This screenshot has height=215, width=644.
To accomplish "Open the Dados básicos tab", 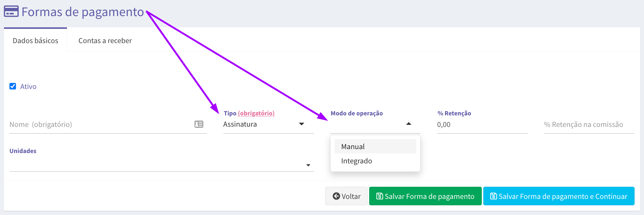I will click(x=35, y=40).
